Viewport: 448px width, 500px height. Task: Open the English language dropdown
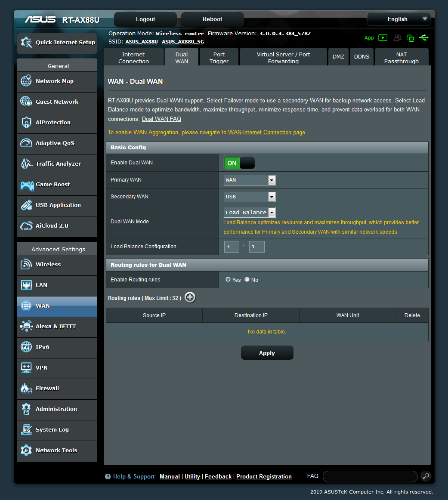(x=399, y=19)
